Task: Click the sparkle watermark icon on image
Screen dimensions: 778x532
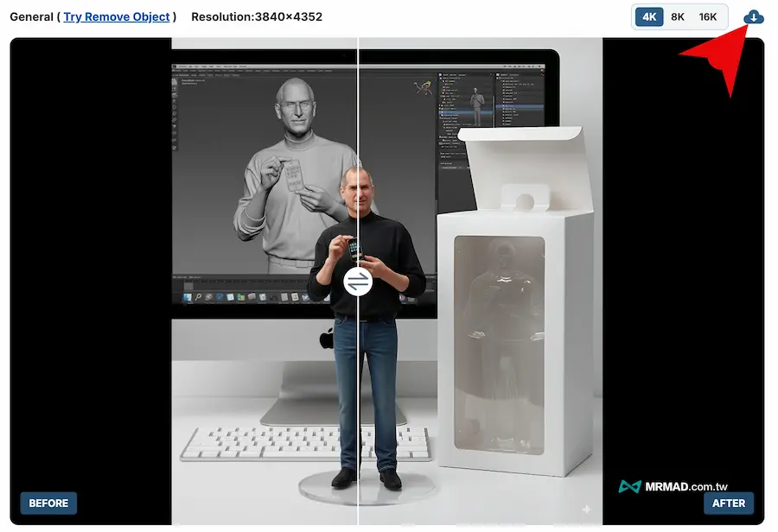Action: pyautogui.click(x=587, y=510)
